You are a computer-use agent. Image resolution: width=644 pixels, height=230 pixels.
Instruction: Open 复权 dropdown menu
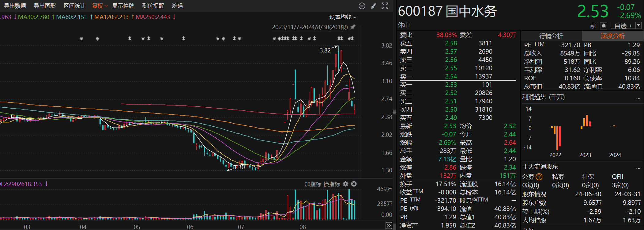[100, 6]
